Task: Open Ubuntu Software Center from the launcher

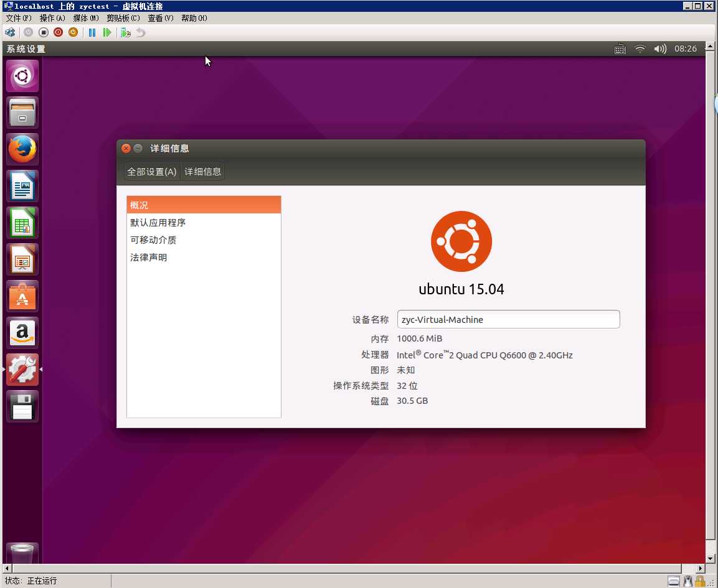Action: 22,296
